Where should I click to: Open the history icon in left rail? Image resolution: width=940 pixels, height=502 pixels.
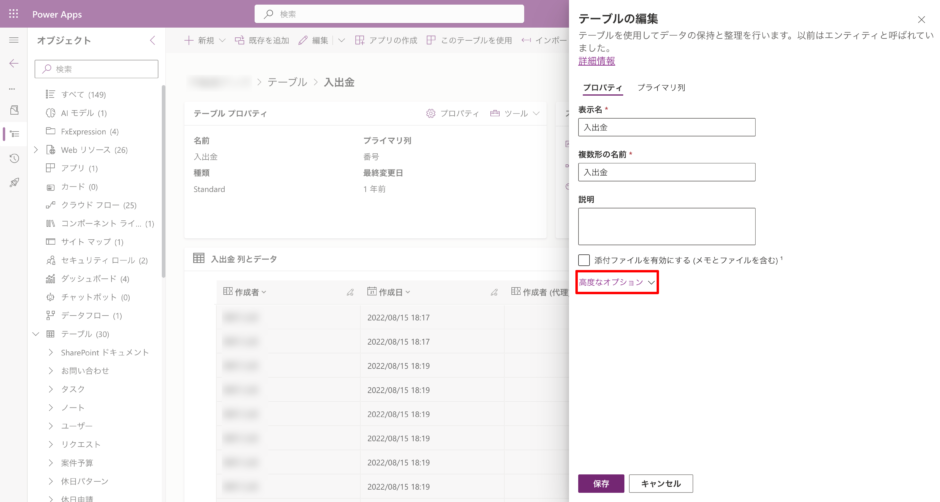pos(13,158)
